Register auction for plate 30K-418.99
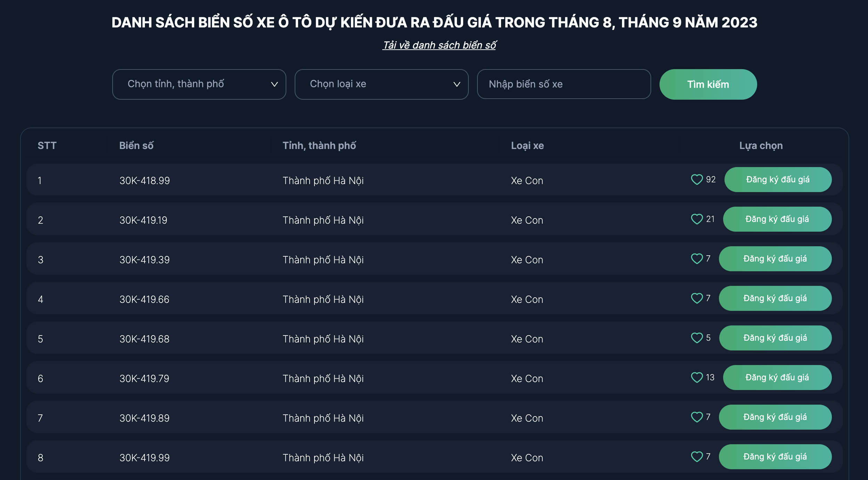 tap(778, 180)
